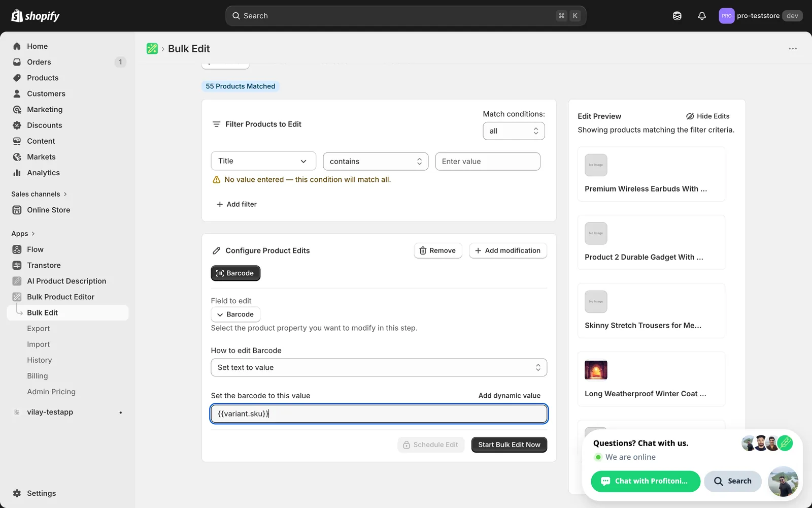Viewport: 812px width, 508px height.
Task: Open the Export submenu item
Action: pyautogui.click(x=39, y=329)
